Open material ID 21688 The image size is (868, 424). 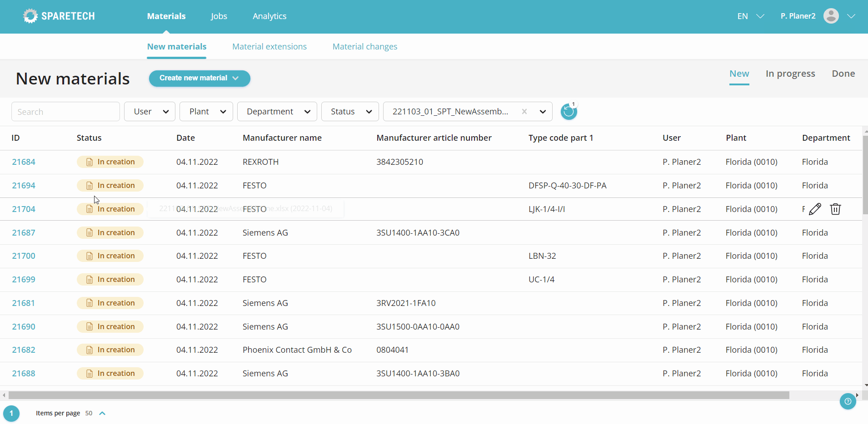24,374
